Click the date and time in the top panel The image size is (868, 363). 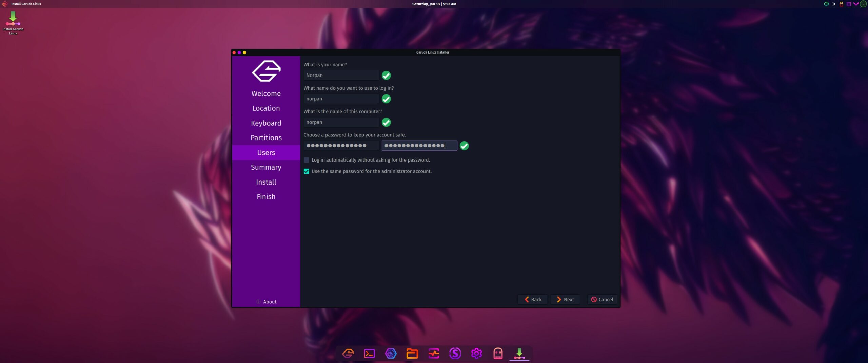434,4
